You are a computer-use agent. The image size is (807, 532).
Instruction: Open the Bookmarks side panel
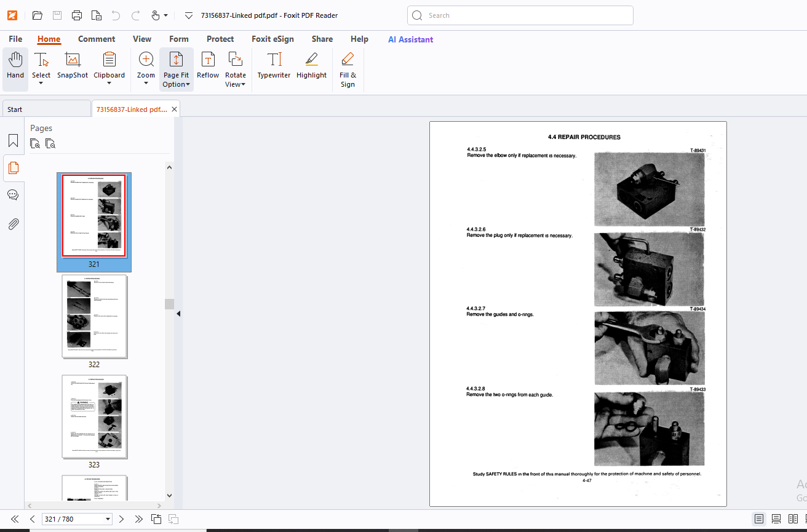pos(13,141)
